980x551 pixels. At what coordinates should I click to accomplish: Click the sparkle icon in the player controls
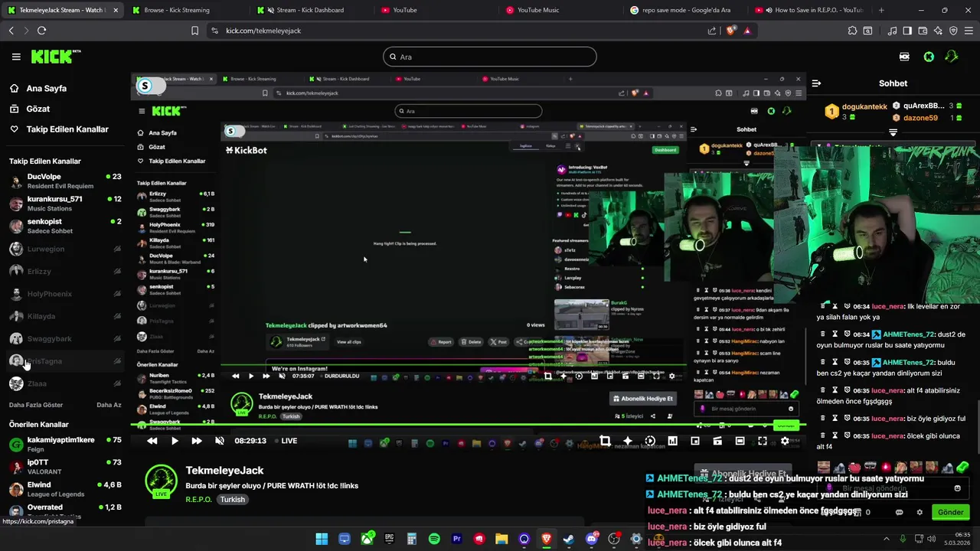tap(628, 441)
